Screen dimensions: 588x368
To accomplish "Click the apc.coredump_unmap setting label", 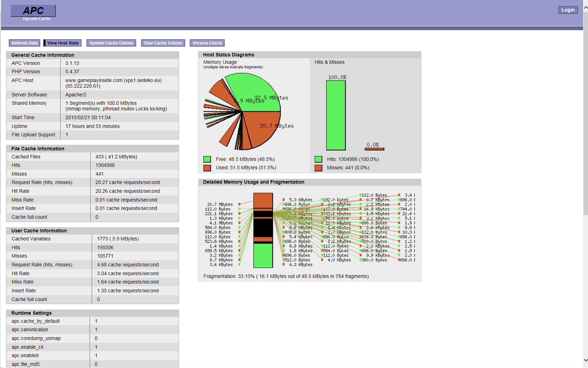I will (x=36, y=338).
